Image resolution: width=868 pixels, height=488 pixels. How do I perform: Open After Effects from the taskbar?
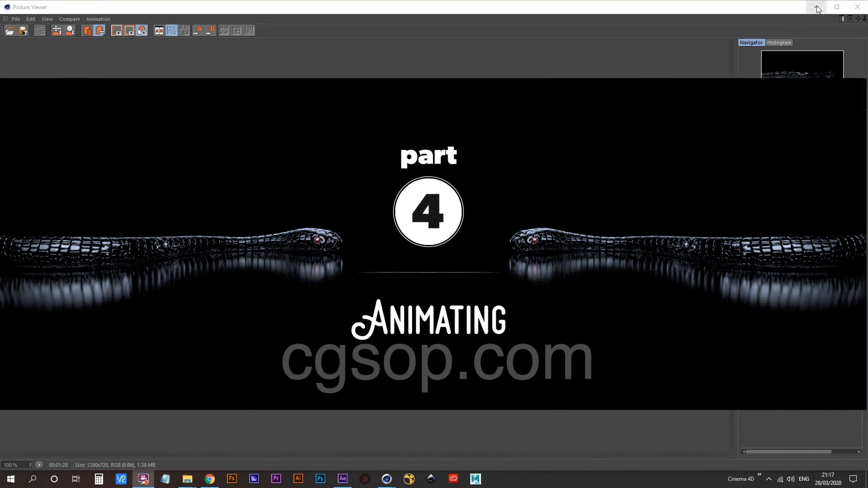point(342,479)
